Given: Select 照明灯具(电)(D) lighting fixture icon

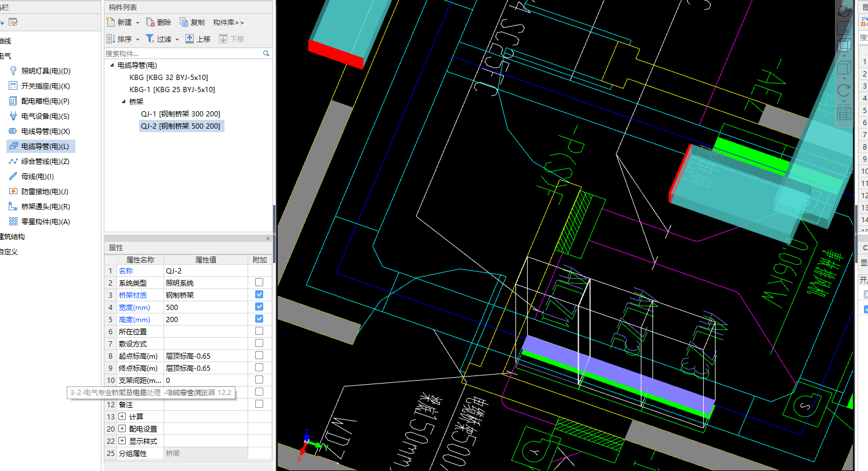Looking at the screenshot, I should tap(13, 71).
